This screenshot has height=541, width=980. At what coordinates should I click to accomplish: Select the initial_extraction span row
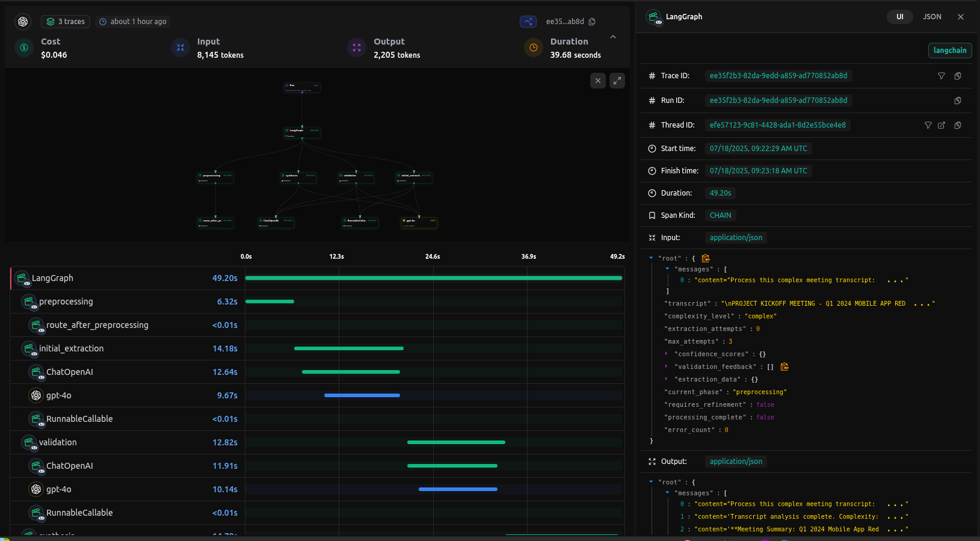pyautogui.click(x=72, y=348)
